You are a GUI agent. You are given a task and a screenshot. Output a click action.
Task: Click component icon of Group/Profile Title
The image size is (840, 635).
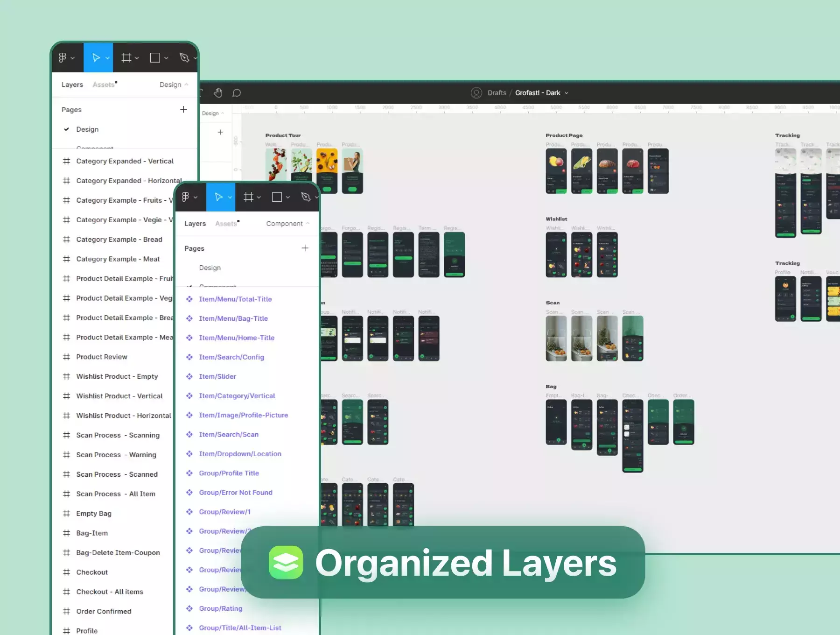click(189, 473)
